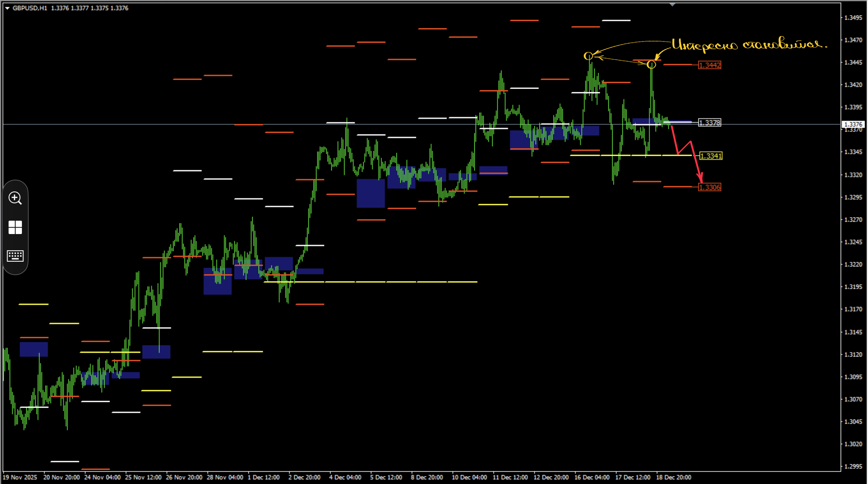868x484 pixels.
Task: Click the magnifier zoom-in icon
Action: pyautogui.click(x=15, y=198)
